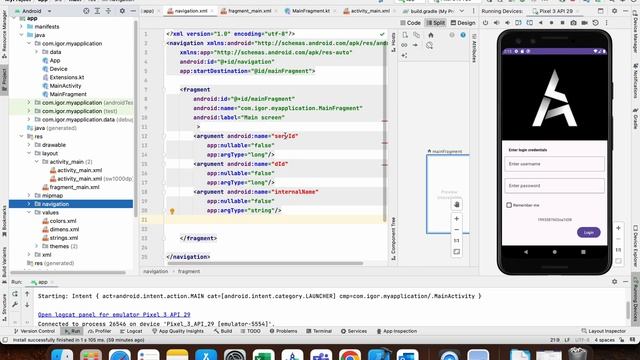The width and height of the screenshot is (640, 360).
Task: Click the Rerun app icon in Run panel
Action: [15, 294]
